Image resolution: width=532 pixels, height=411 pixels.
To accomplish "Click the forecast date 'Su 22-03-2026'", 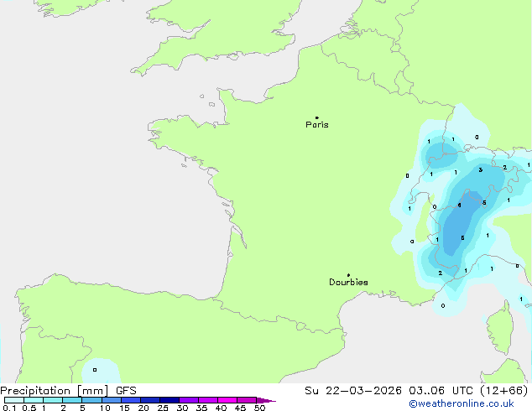I will coord(353,391).
